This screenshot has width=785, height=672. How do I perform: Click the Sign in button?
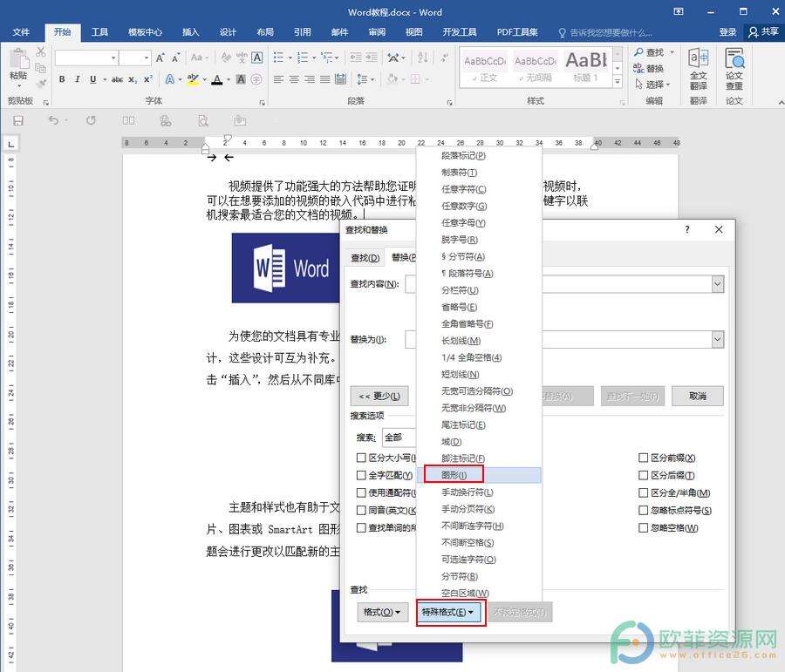coord(727,32)
